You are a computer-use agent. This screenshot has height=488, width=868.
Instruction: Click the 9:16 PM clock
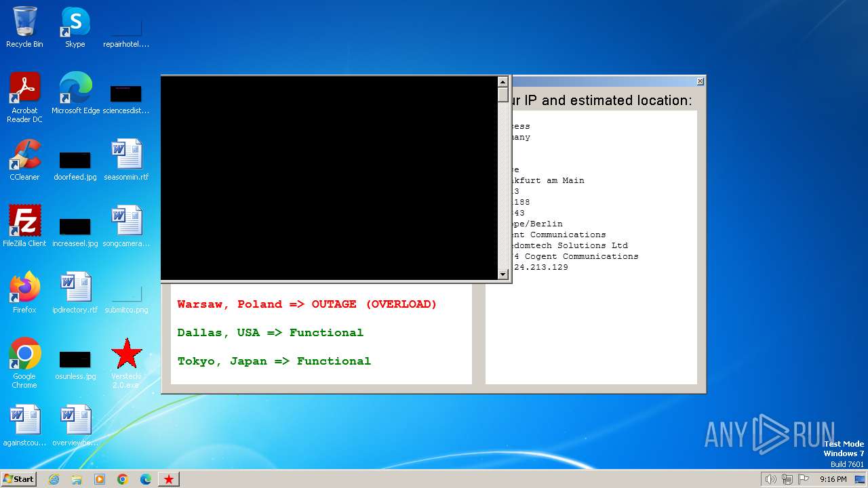pyautogui.click(x=833, y=479)
